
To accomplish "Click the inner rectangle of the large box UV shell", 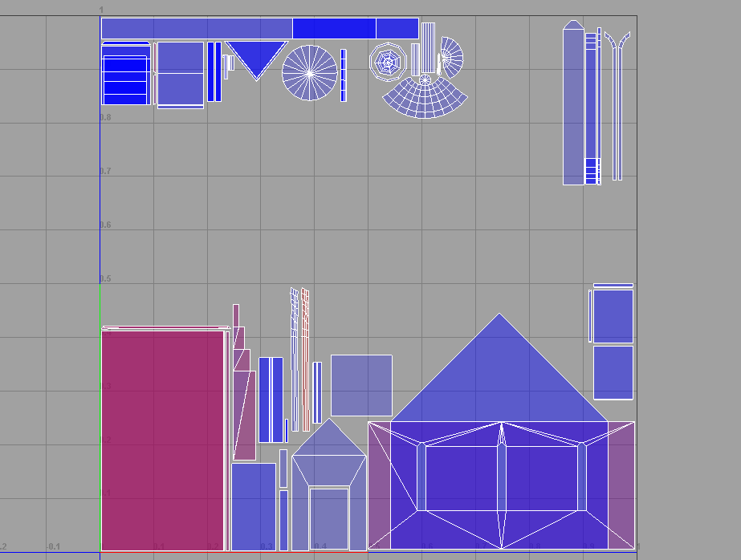I will pyautogui.click(x=502, y=478).
